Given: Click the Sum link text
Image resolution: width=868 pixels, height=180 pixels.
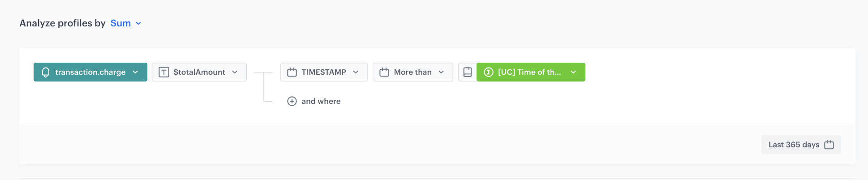Looking at the screenshot, I should (x=120, y=23).
